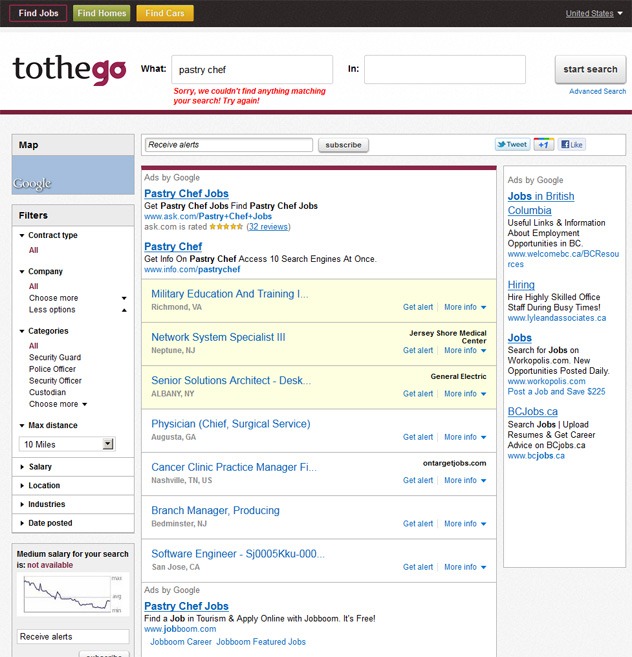Click the top Receive alerts field
Image resolution: width=632 pixels, height=657 pixels.
pos(229,145)
